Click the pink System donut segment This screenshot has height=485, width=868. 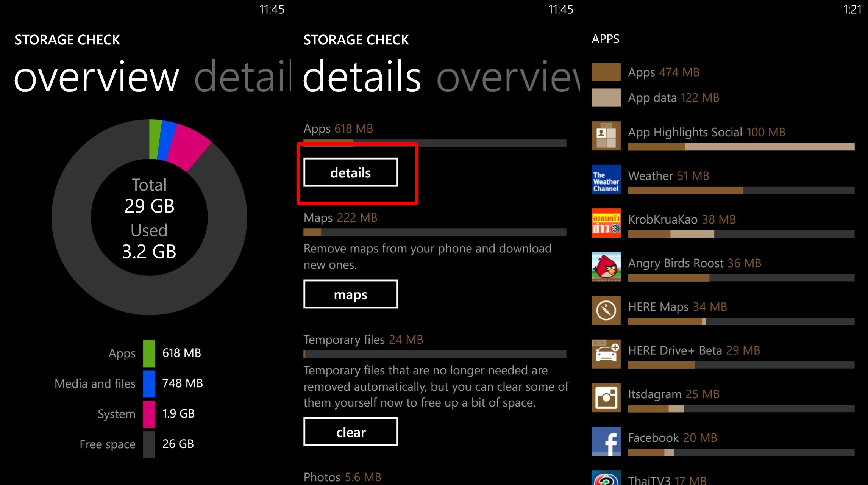(x=189, y=146)
